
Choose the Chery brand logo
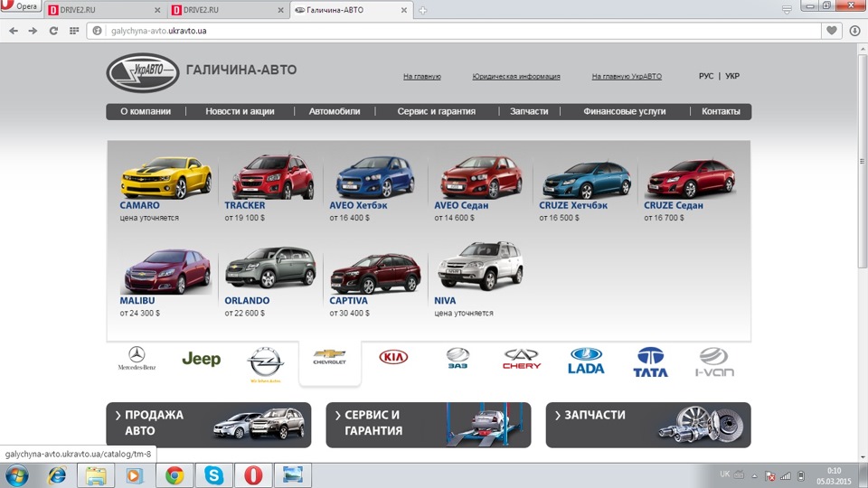(x=522, y=359)
